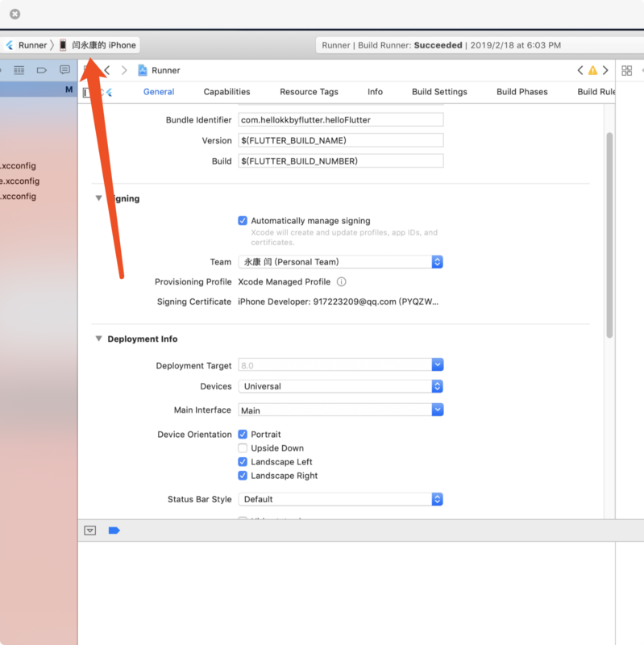Switch to the Capabilities tab

226,92
